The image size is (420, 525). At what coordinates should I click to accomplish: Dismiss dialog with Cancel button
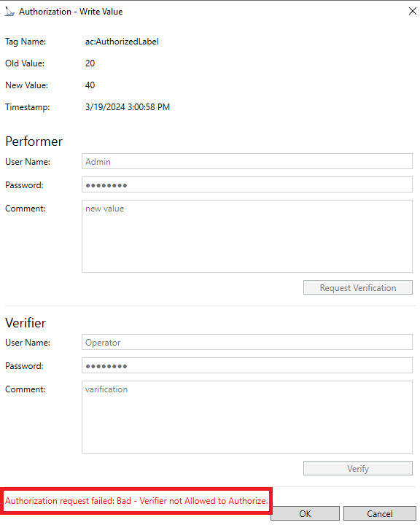point(379,513)
